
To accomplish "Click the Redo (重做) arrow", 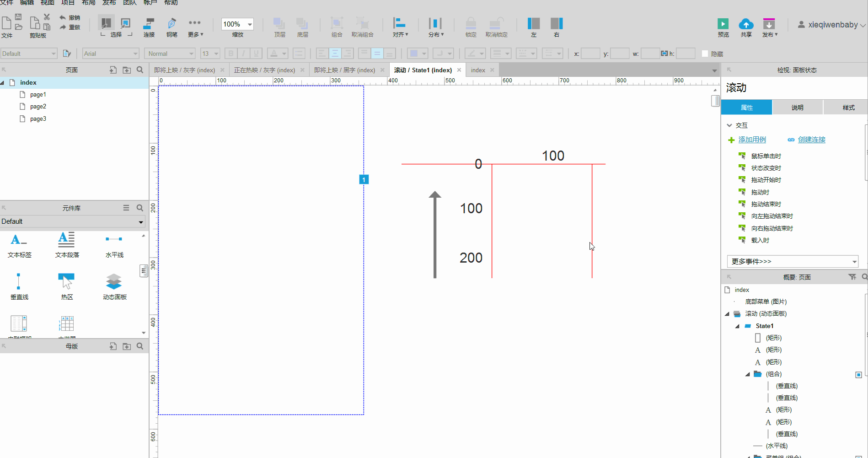I will tap(63, 27).
